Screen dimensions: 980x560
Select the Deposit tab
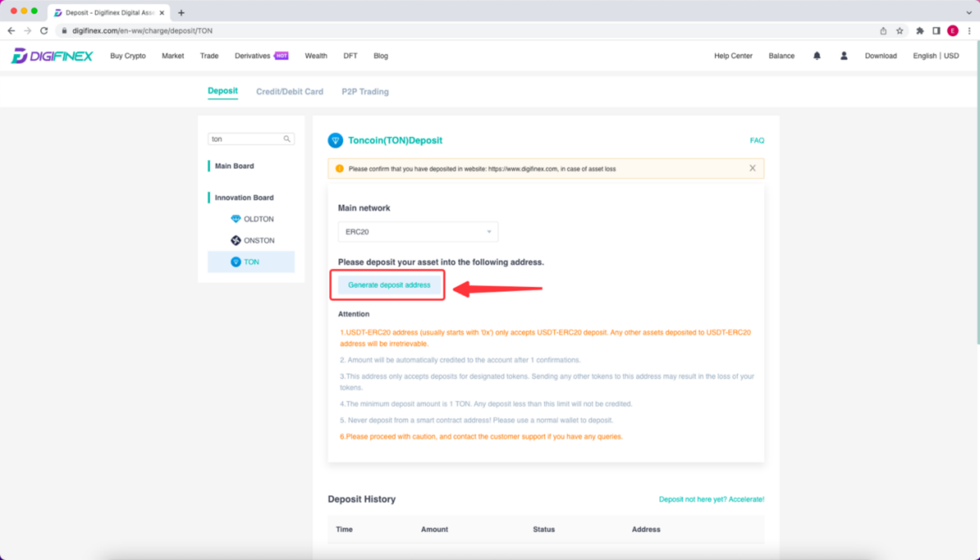[x=223, y=91]
